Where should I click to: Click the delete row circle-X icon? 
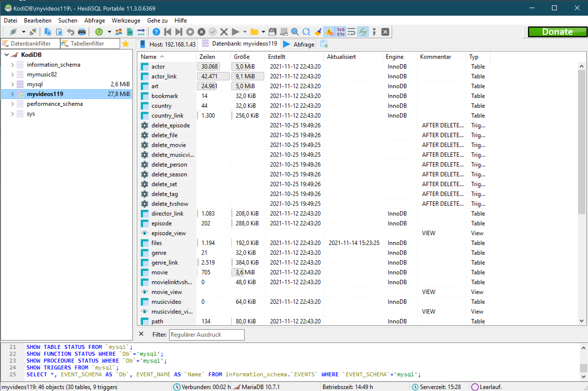(201, 32)
